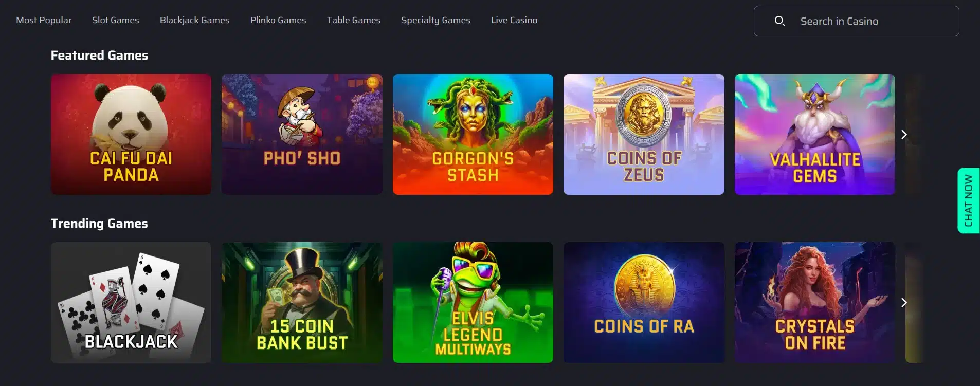Click the search magnifier icon
The height and width of the screenshot is (386, 980).
(x=779, y=21)
